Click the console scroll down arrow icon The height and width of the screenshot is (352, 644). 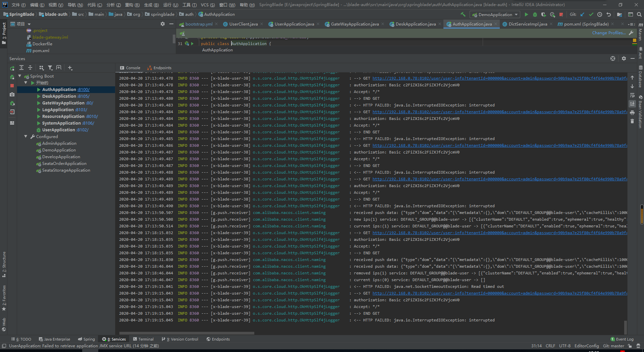coord(632,86)
